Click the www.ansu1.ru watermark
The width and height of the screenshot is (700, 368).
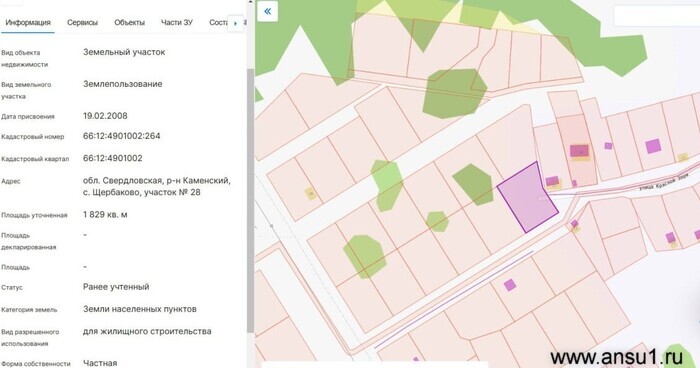click(x=617, y=357)
